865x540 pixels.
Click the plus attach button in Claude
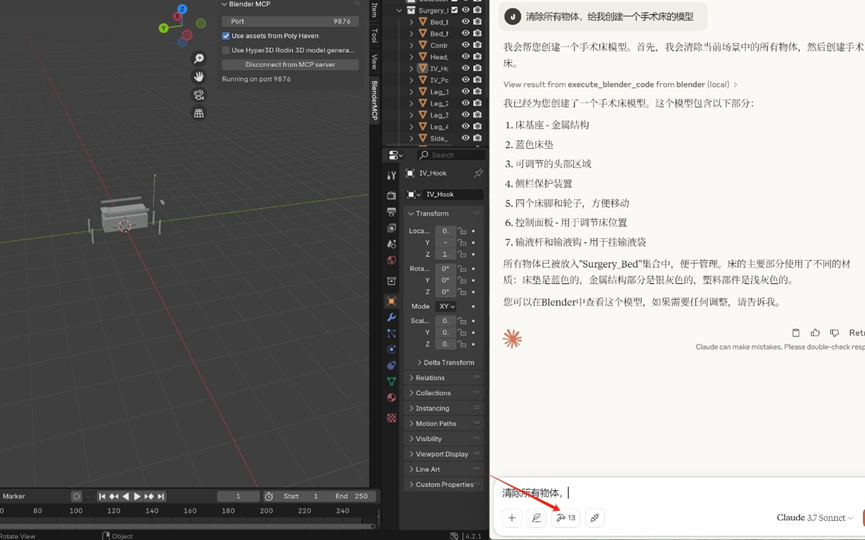(x=512, y=517)
